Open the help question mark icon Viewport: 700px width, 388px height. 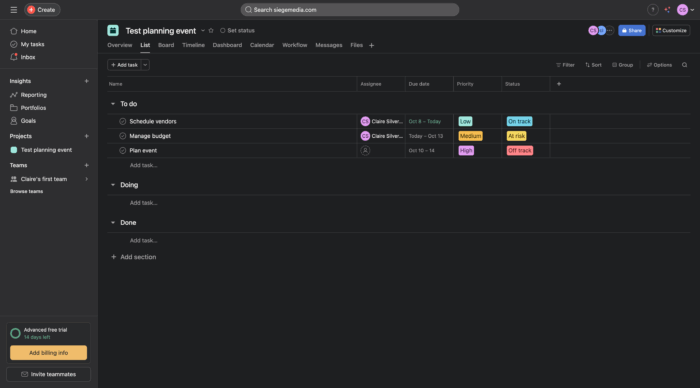pos(652,9)
